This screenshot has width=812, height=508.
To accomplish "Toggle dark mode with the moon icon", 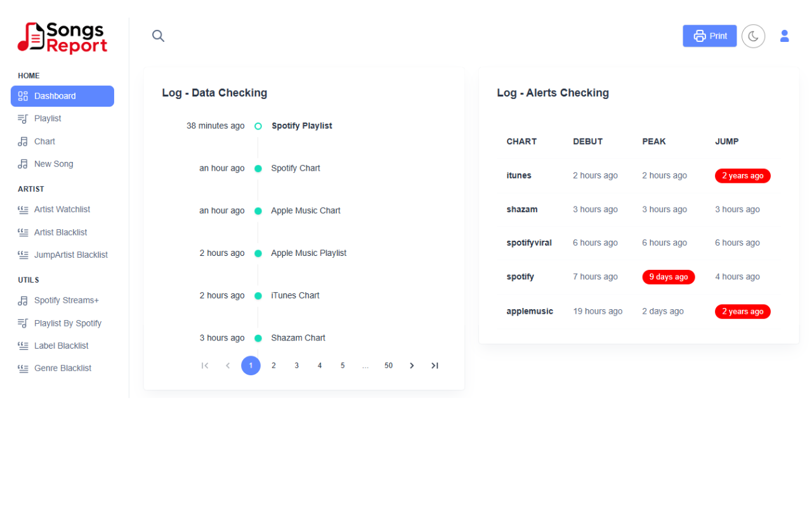I will pos(753,36).
